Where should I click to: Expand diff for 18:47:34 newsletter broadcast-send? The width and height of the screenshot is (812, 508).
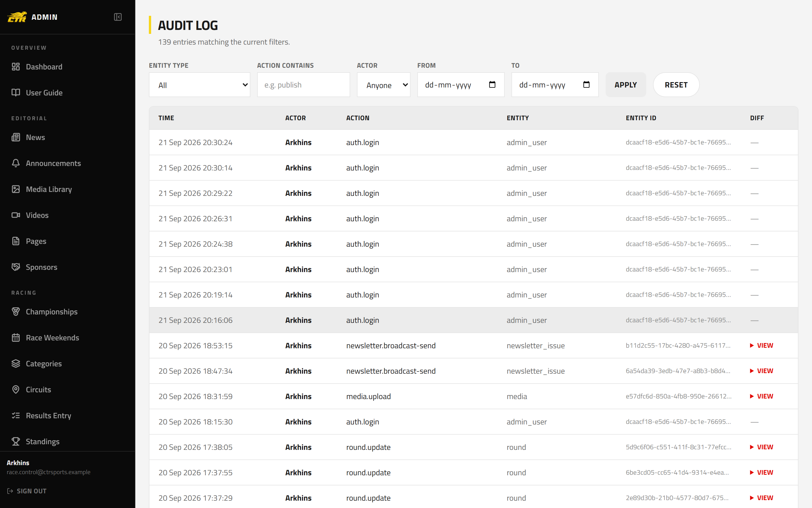click(761, 371)
